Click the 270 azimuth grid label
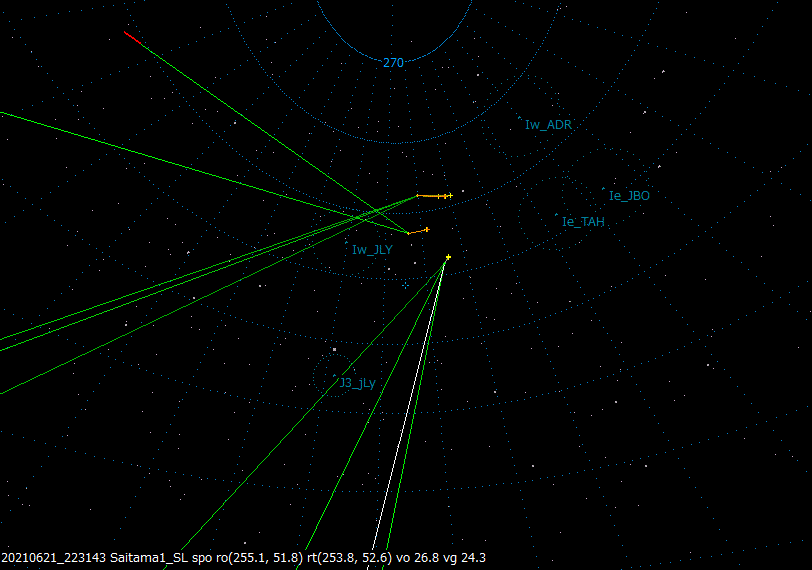Viewport: 812px width, 570px height. (393, 63)
